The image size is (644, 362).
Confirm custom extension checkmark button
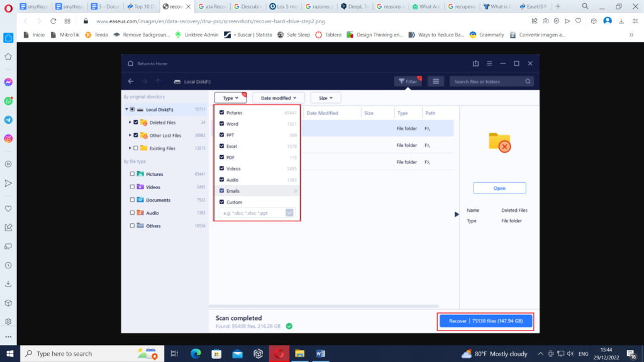[x=289, y=212]
